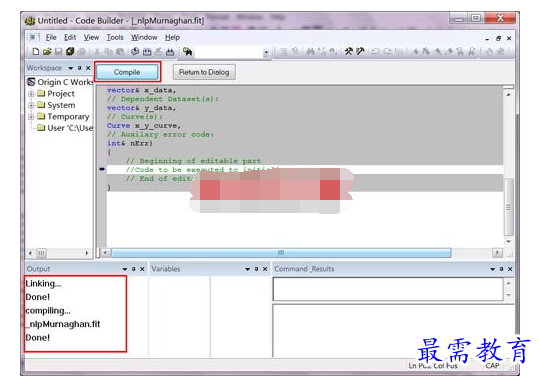Screen dimensions: 539x382
Task: Open the Help menu
Action: click(172, 37)
